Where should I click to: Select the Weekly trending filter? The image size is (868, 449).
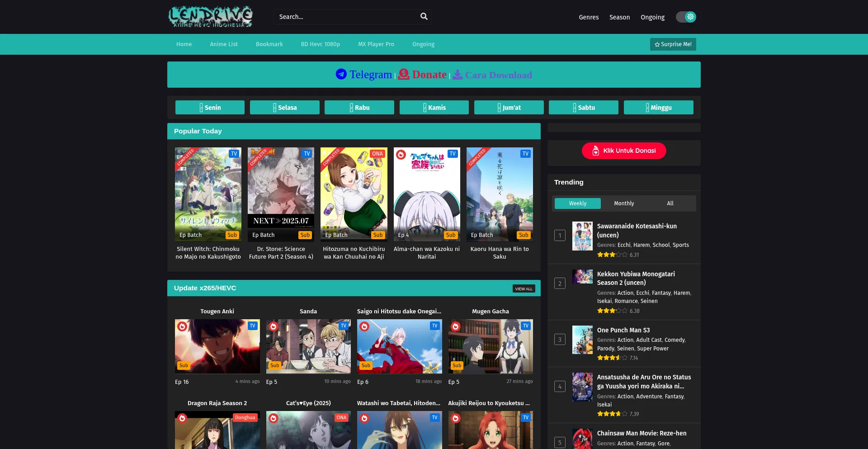point(577,203)
